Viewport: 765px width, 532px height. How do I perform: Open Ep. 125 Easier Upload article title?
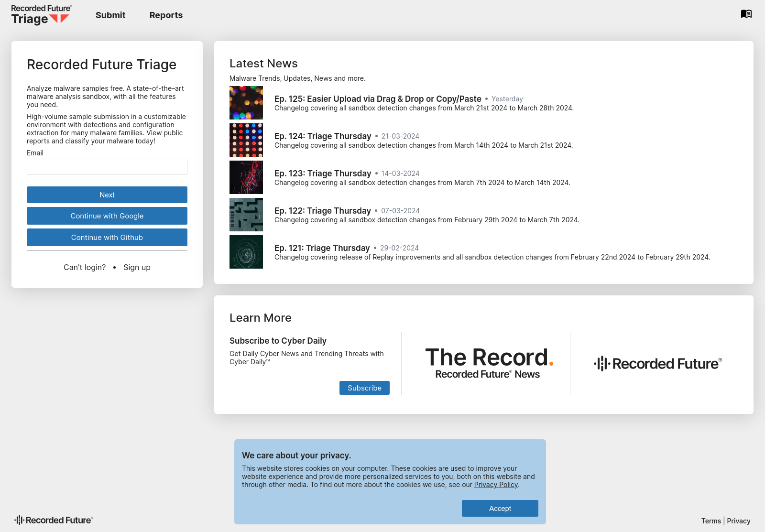[x=378, y=99]
